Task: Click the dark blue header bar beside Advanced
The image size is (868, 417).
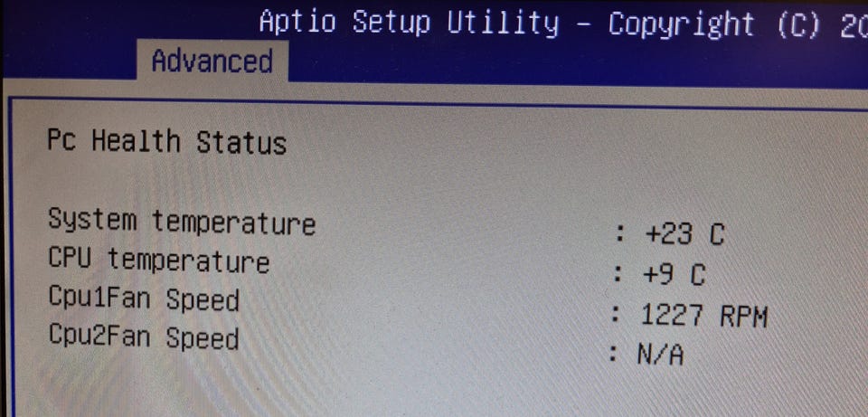Action: tap(578, 63)
